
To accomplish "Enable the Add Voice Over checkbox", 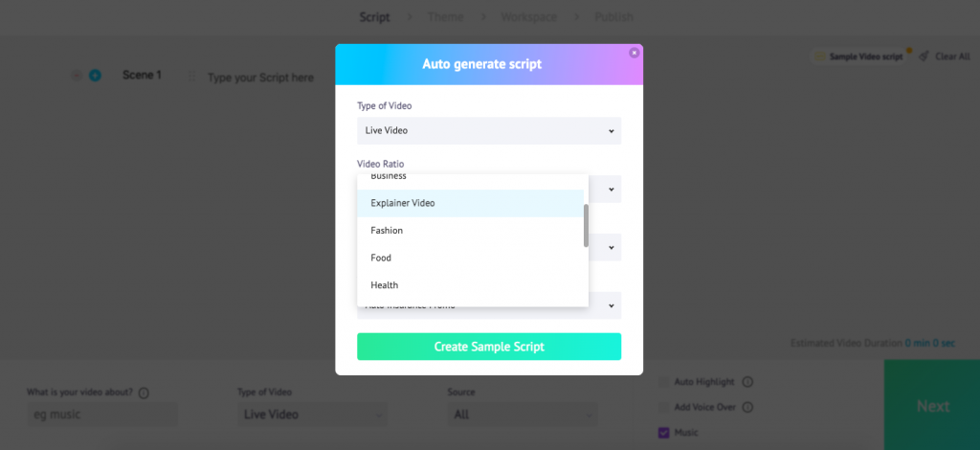I will tap(664, 408).
